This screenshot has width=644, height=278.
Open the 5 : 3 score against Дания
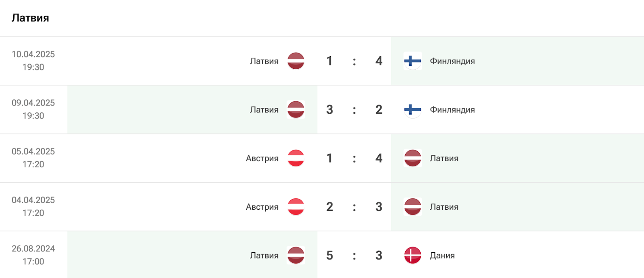coord(354,255)
